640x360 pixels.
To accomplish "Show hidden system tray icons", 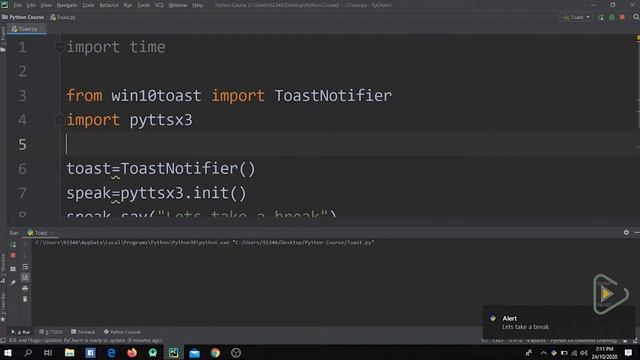I will [x=543, y=353].
